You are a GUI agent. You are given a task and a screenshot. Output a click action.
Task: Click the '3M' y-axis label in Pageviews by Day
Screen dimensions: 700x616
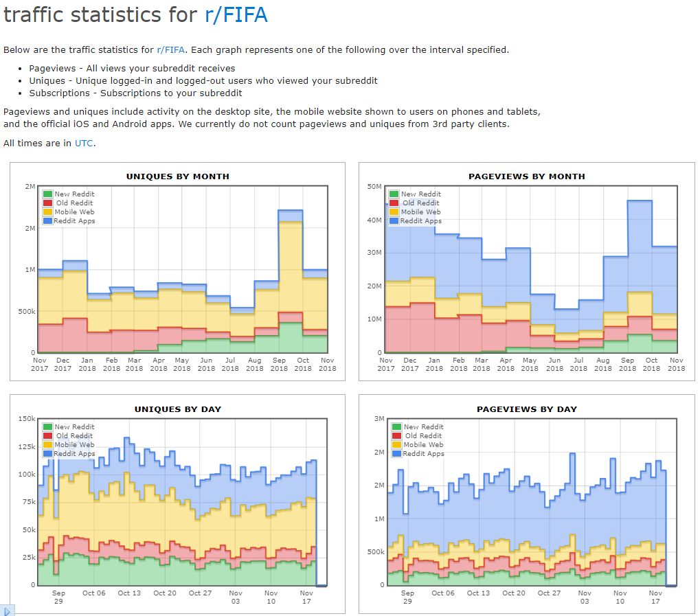pos(379,419)
